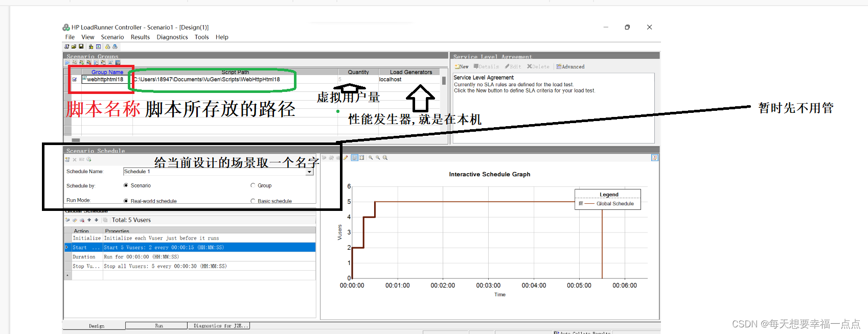The width and height of the screenshot is (868, 334).
Task: Open the Tools menu
Action: point(201,37)
